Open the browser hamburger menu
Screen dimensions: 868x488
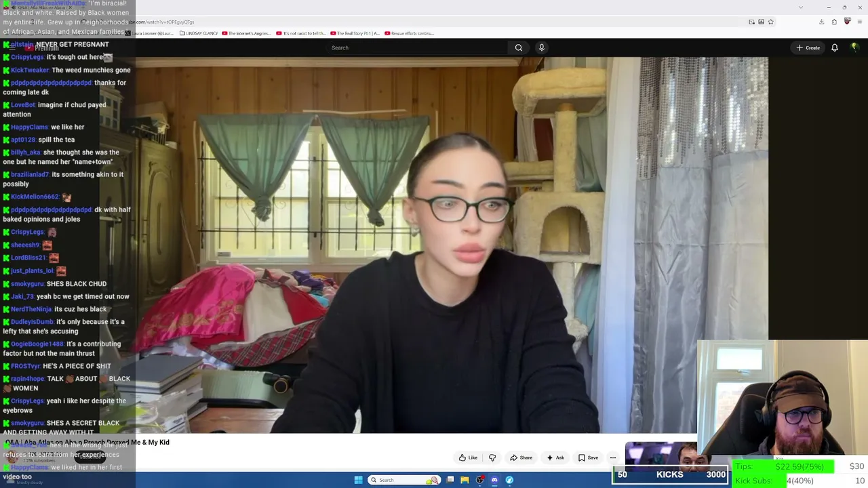coord(859,22)
